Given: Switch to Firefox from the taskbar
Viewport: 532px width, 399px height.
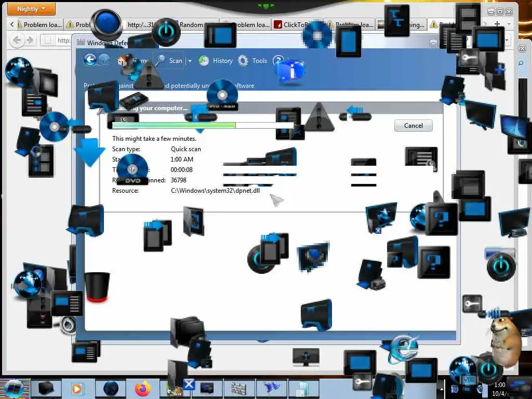Looking at the screenshot, I should pyautogui.click(x=143, y=389).
